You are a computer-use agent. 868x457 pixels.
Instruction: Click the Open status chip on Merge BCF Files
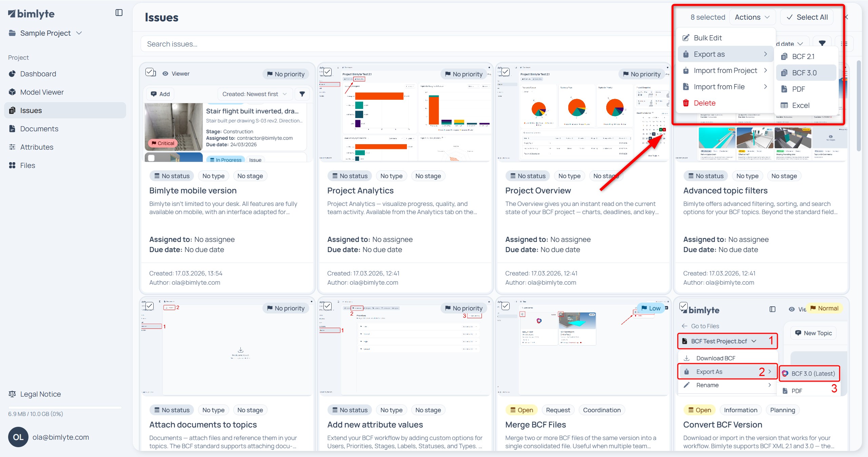tap(521, 410)
